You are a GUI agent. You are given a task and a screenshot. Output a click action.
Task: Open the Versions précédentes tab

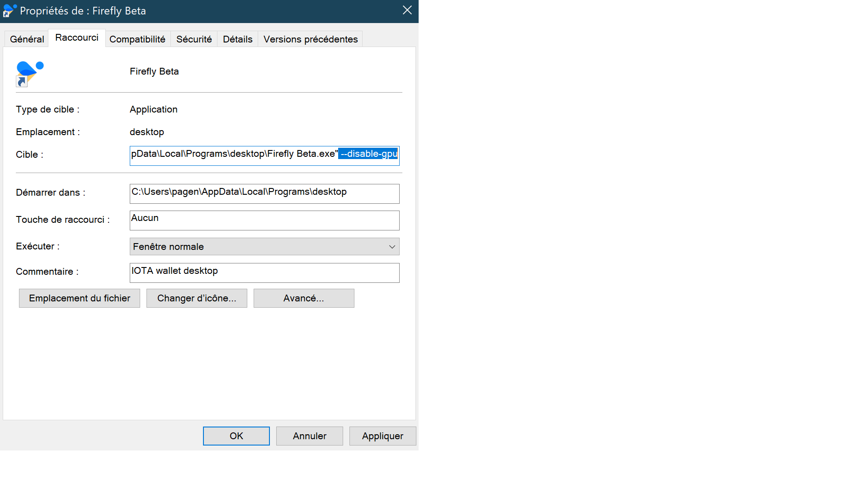310,39
